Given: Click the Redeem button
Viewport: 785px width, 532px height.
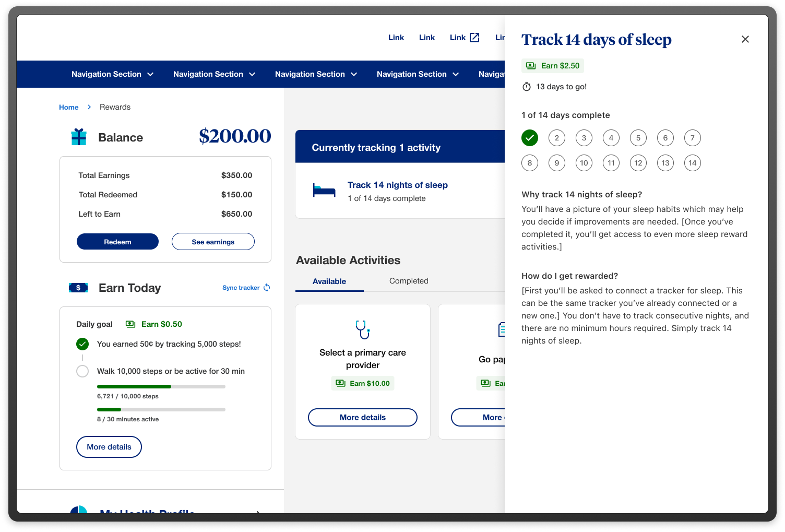Looking at the screenshot, I should (117, 241).
